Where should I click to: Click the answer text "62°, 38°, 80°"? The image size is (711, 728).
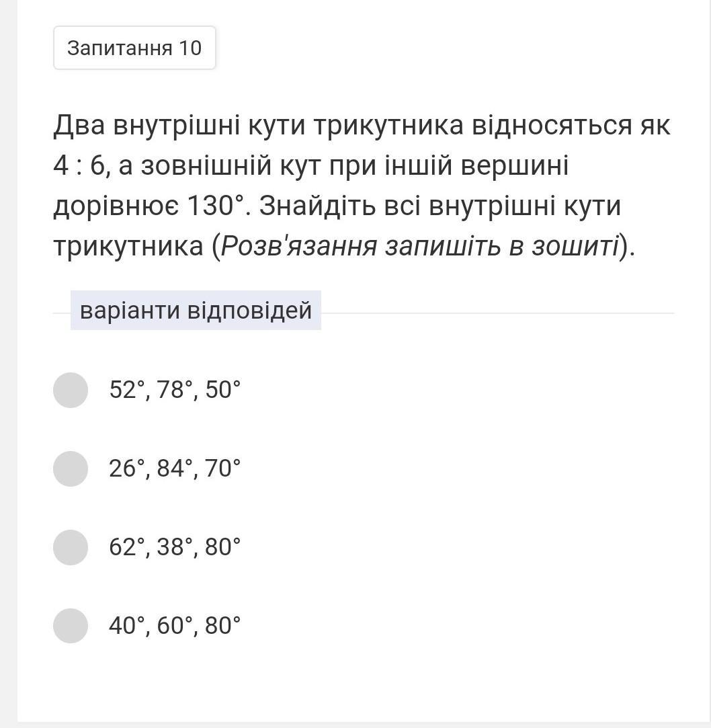[x=175, y=547]
